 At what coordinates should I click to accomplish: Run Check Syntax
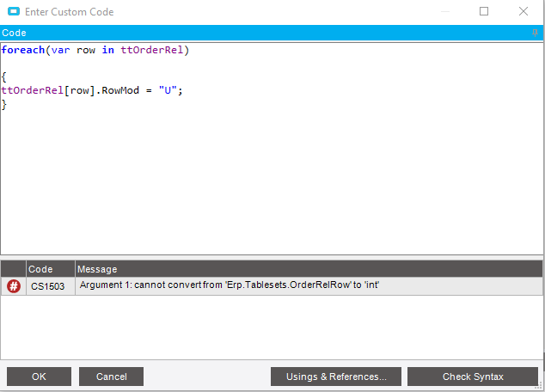pos(473,377)
